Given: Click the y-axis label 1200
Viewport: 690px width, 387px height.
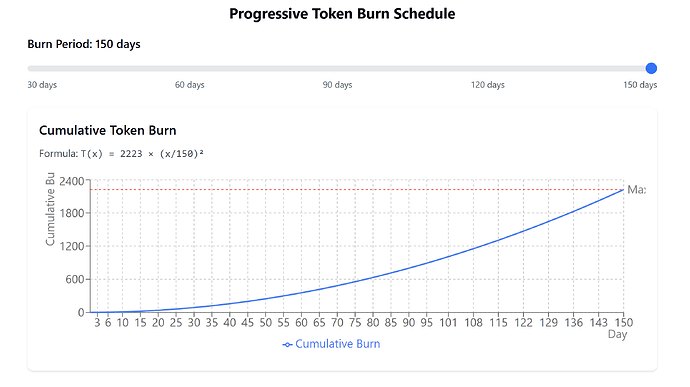Looking at the screenshot, I should [x=72, y=246].
